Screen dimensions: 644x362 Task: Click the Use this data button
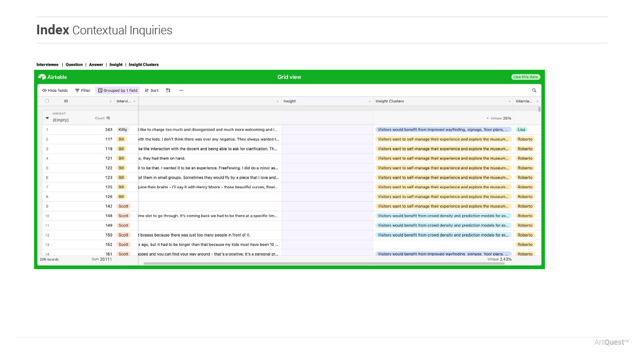click(x=525, y=77)
